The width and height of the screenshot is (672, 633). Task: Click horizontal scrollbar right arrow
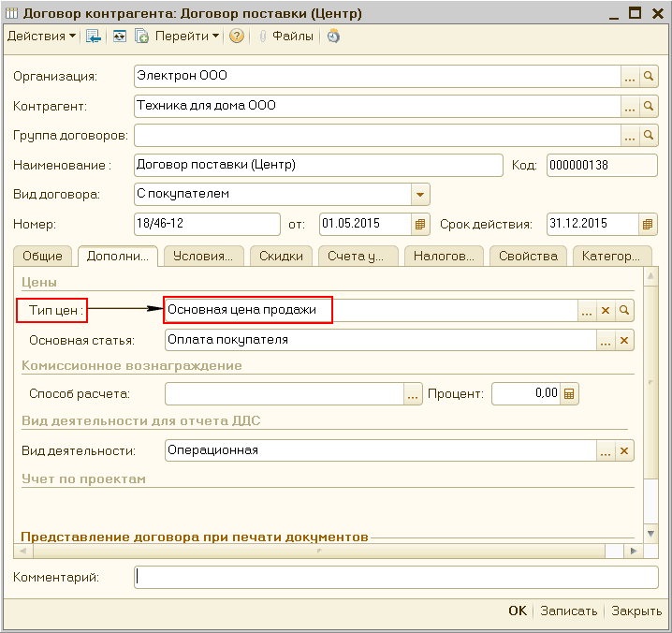(633, 552)
